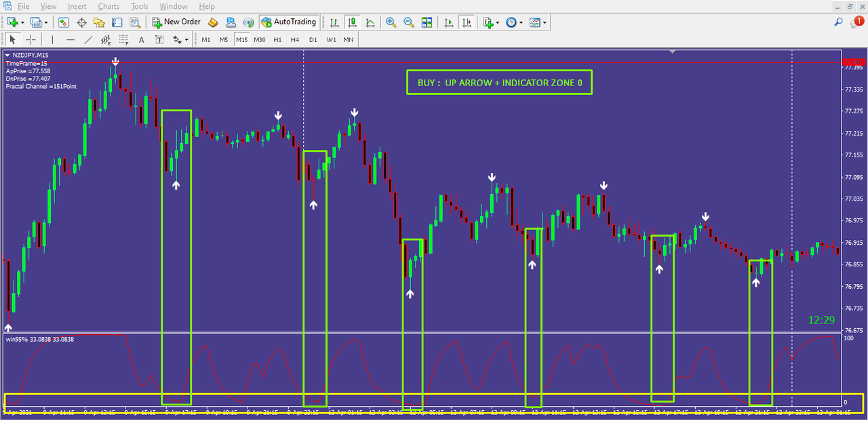Select the Fibonacci retracement tool
The image size is (868, 421).
tap(123, 39)
